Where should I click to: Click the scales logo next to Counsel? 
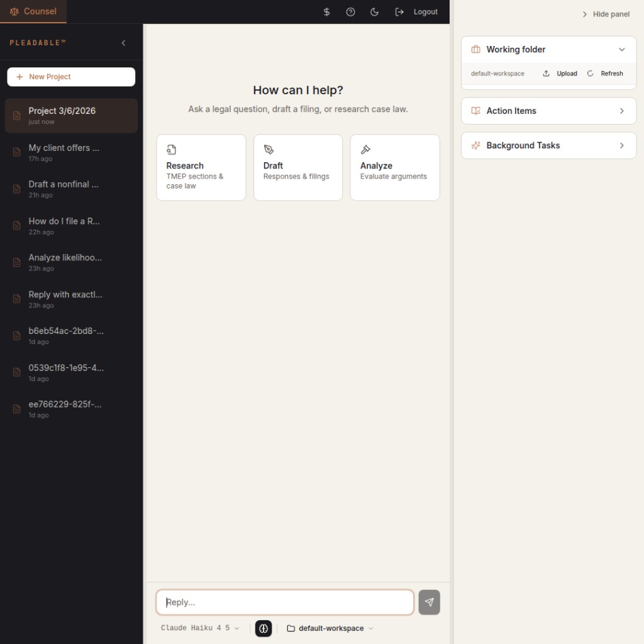14,11
